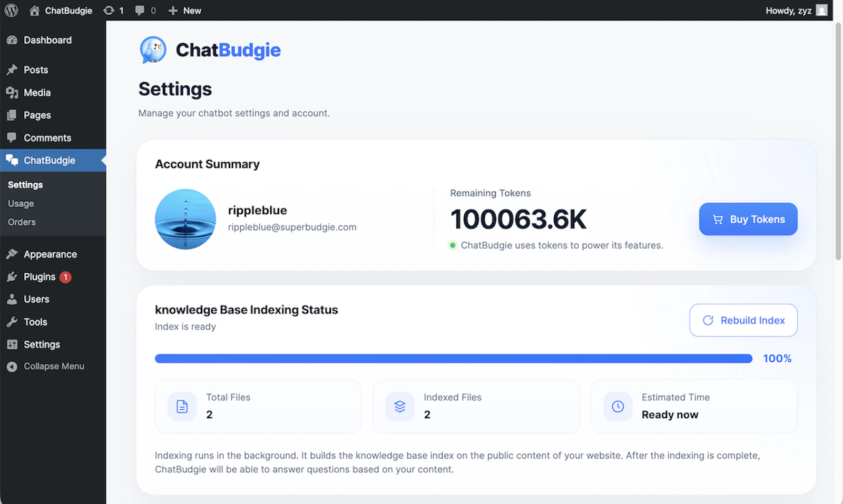
Task: Open the Comments sidebar item
Action: (53, 138)
